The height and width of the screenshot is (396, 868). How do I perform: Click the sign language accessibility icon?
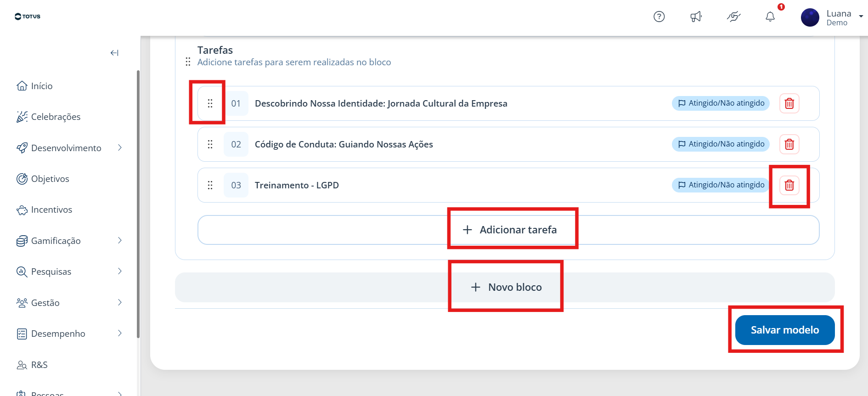pyautogui.click(x=734, y=17)
